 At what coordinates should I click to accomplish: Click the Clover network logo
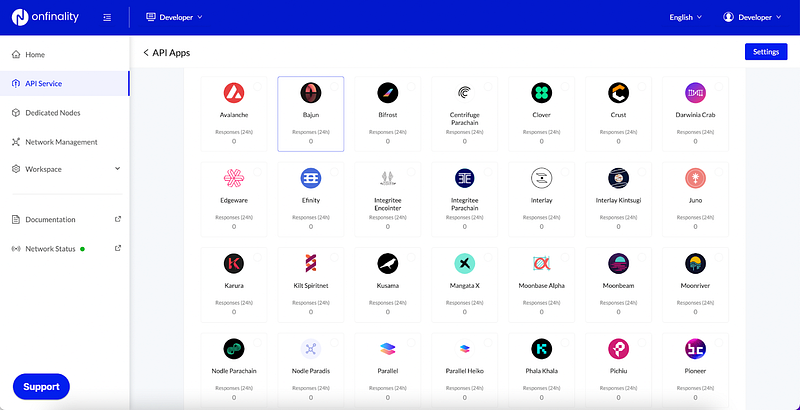click(x=541, y=93)
